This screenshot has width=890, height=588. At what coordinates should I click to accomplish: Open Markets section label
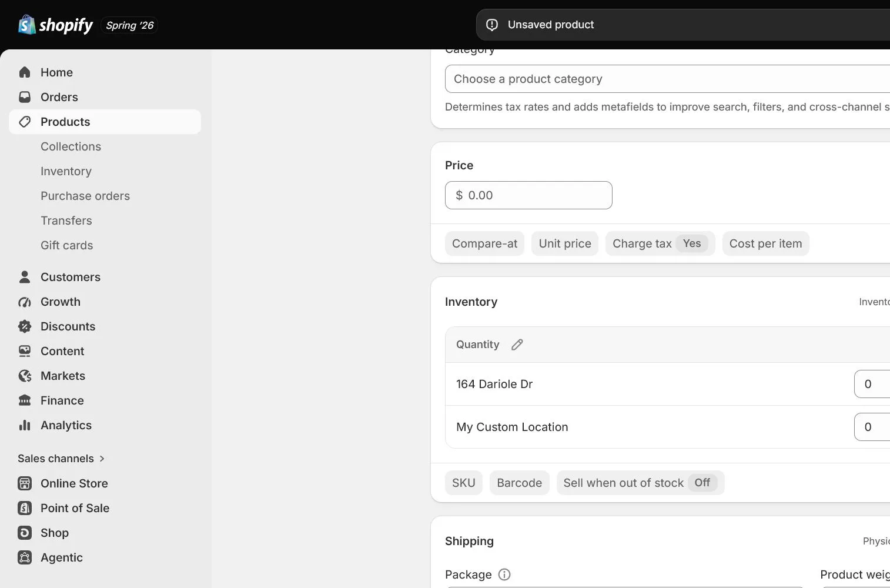(x=63, y=376)
